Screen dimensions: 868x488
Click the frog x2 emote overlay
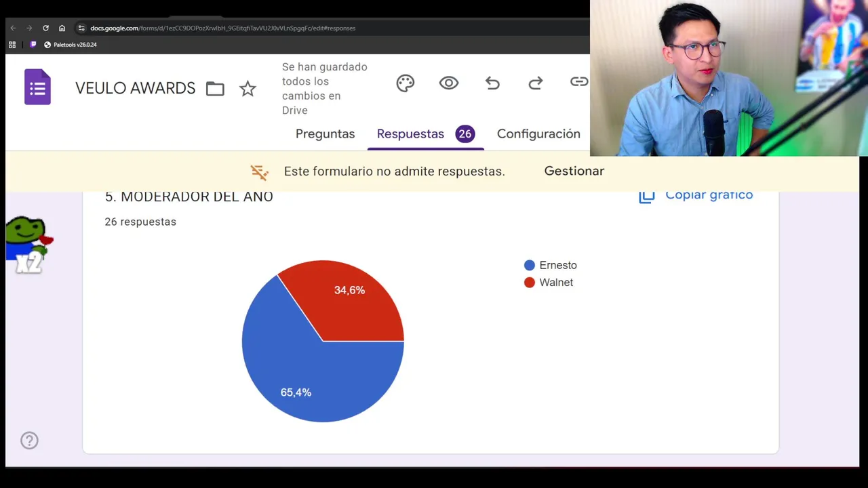coord(29,245)
